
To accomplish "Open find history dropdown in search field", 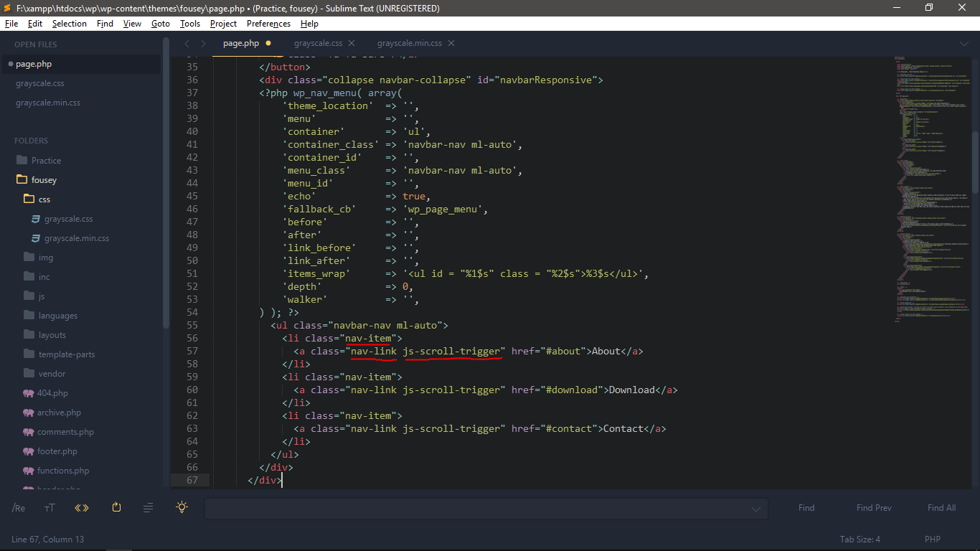I will (x=755, y=509).
